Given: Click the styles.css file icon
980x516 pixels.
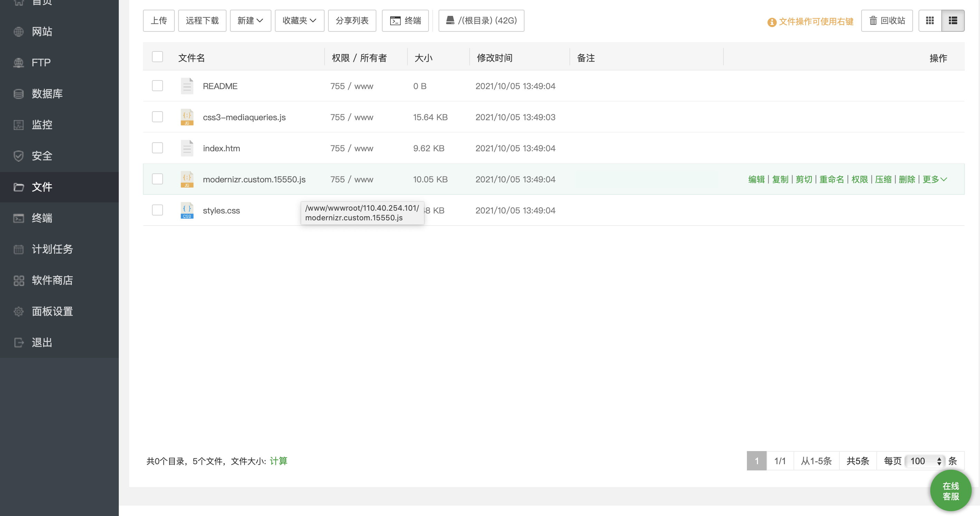Looking at the screenshot, I should click(187, 210).
